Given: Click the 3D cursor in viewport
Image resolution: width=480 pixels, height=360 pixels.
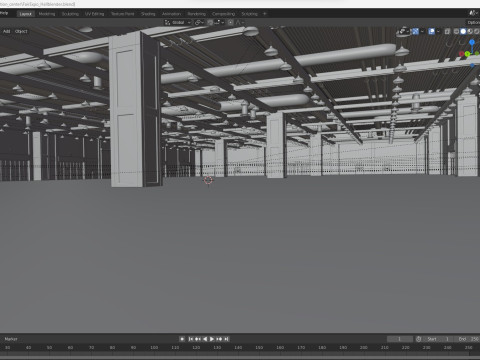Looking at the screenshot, I should 208,180.
